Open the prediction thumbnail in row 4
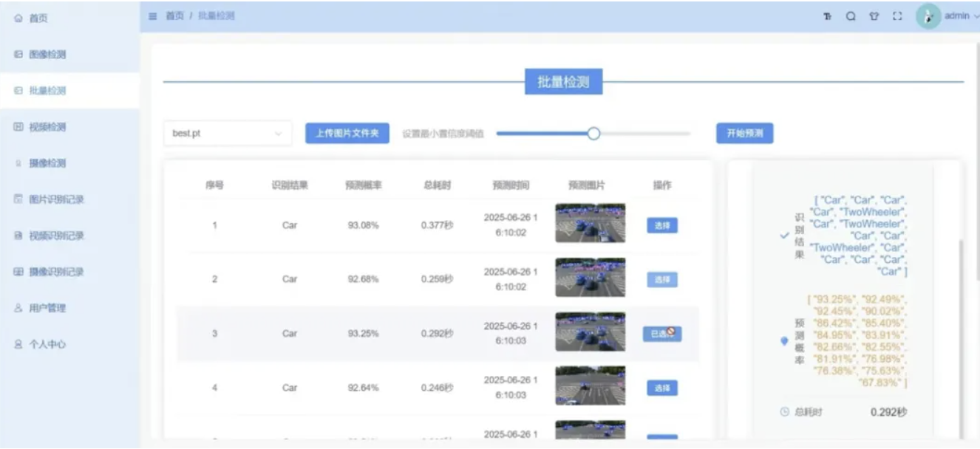Screen dimensions: 980x449 tap(591, 385)
